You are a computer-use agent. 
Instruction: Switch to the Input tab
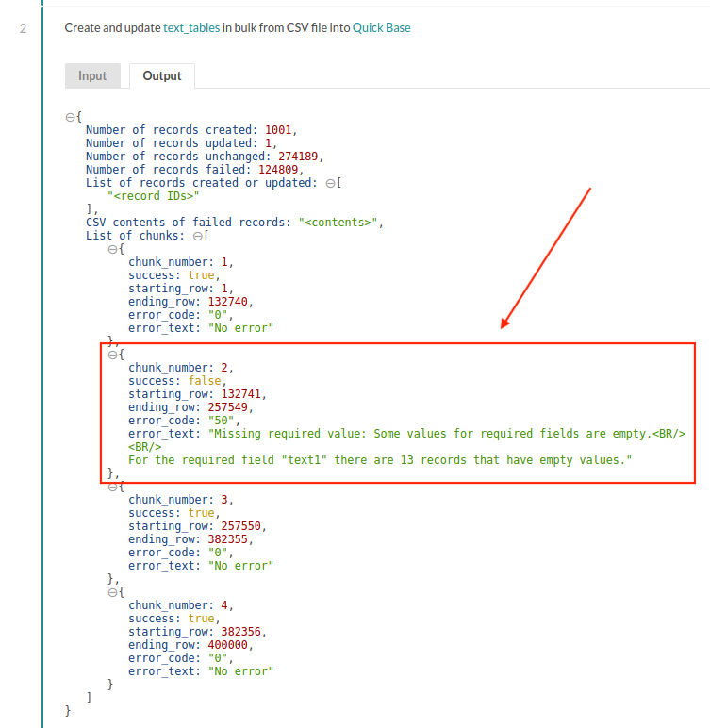point(92,75)
